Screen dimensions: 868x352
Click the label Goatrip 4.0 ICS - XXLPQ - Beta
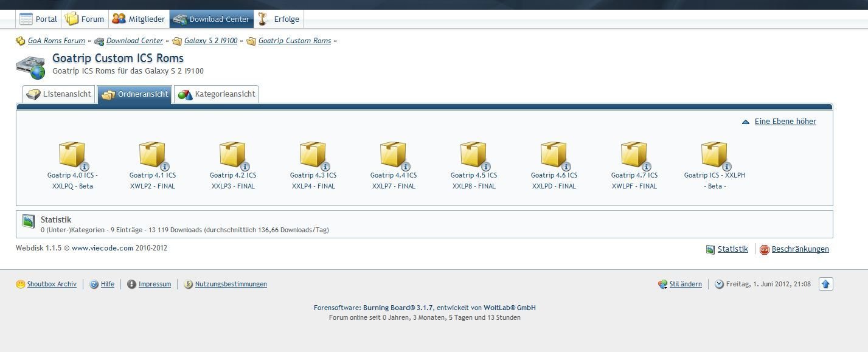(73, 181)
